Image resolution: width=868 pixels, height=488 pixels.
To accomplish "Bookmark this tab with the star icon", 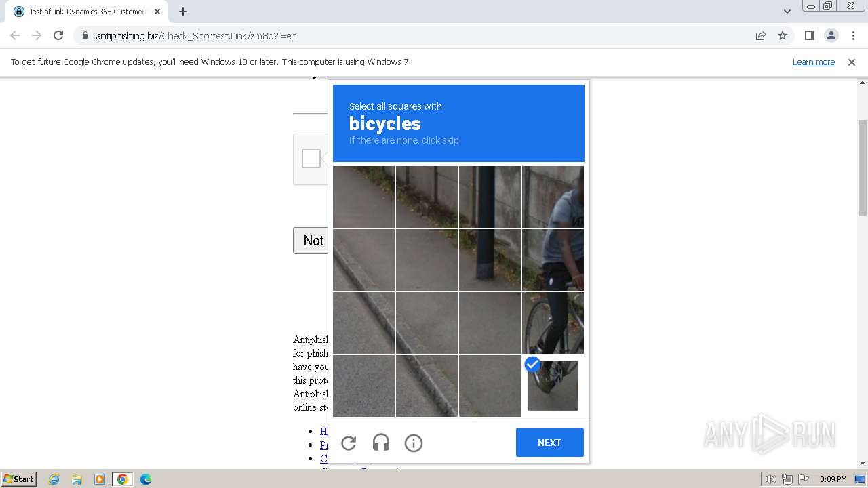I will (x=783, y=35).
